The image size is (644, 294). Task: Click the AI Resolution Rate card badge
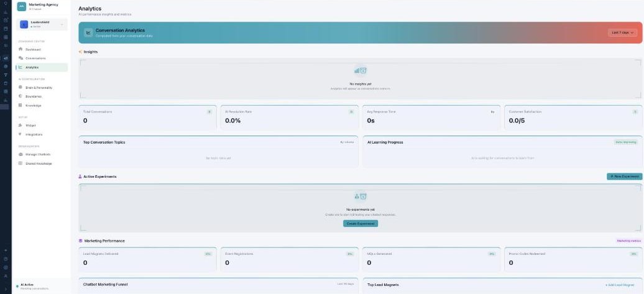click(351, 112)
